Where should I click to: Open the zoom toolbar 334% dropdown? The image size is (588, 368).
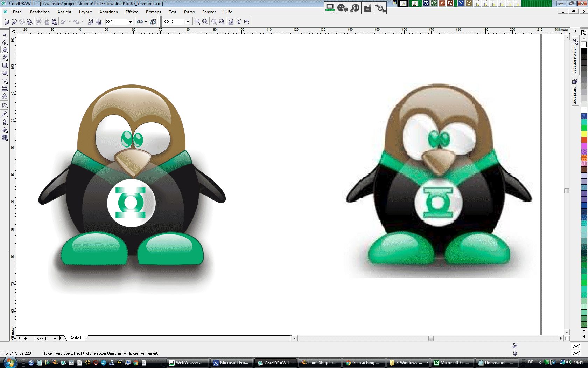pos(188,22)
